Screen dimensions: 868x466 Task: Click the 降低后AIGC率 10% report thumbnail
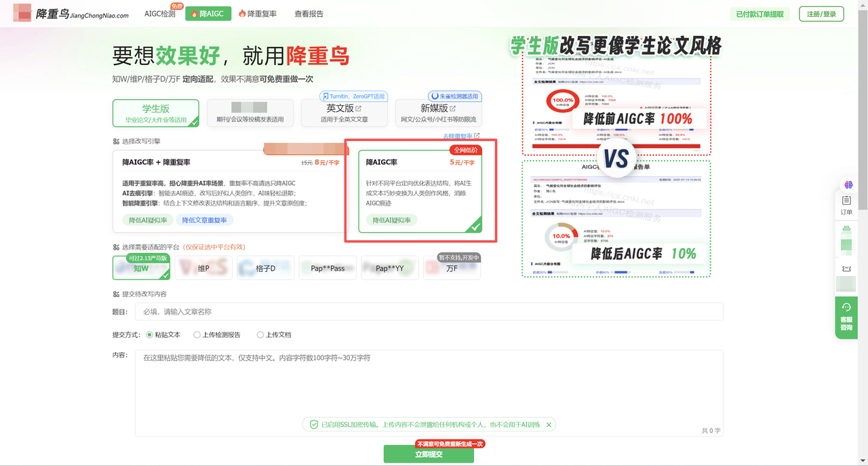tap(616, 218)
